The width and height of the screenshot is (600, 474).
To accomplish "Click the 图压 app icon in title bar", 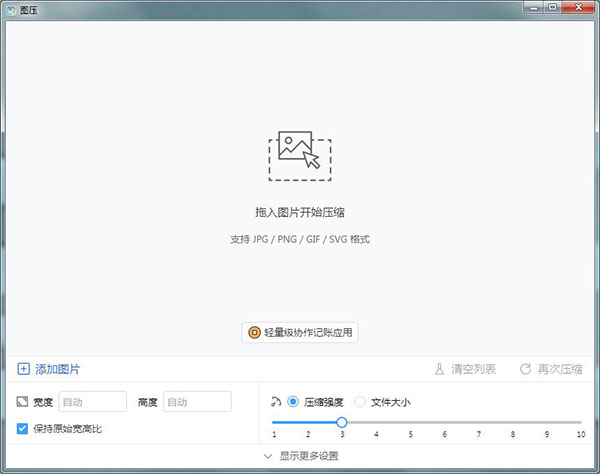I will point(10,8).
